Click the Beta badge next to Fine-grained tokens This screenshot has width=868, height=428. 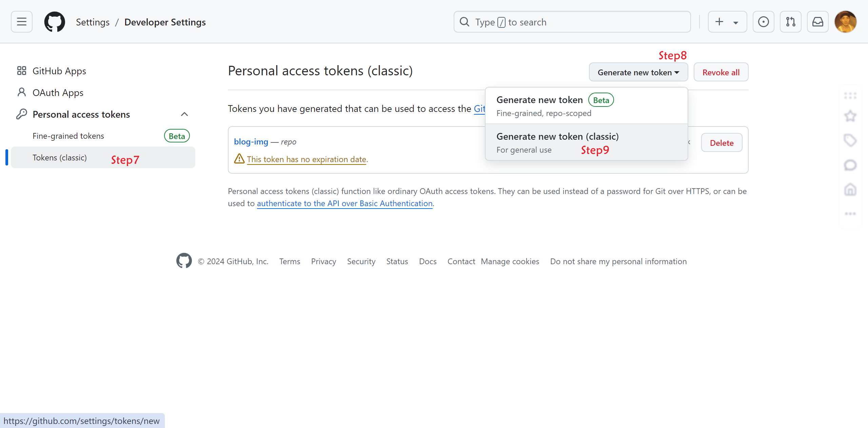click(x=177, y=136)
